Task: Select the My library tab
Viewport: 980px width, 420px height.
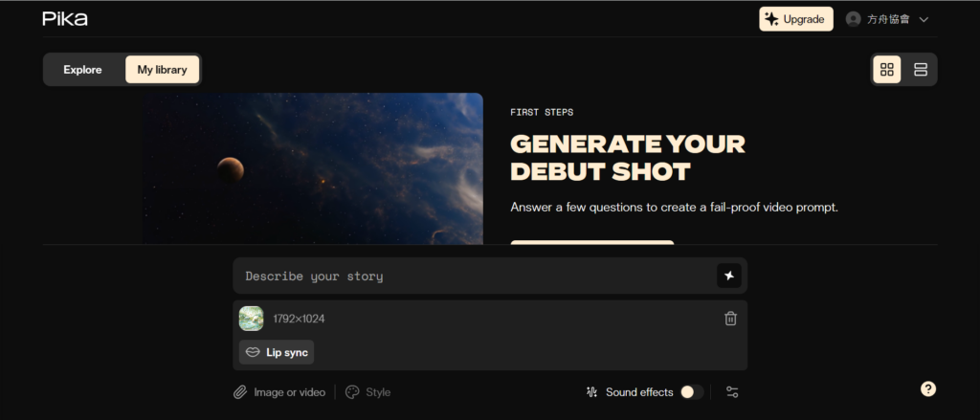Action: click(x=162, y=70)
